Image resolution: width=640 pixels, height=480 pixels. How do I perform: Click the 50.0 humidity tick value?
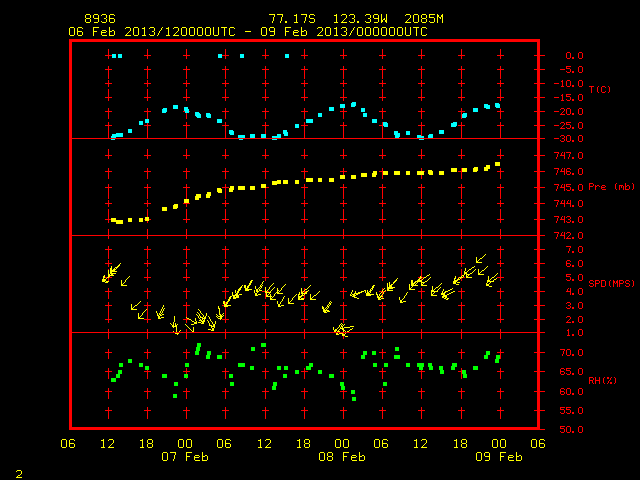571,429
